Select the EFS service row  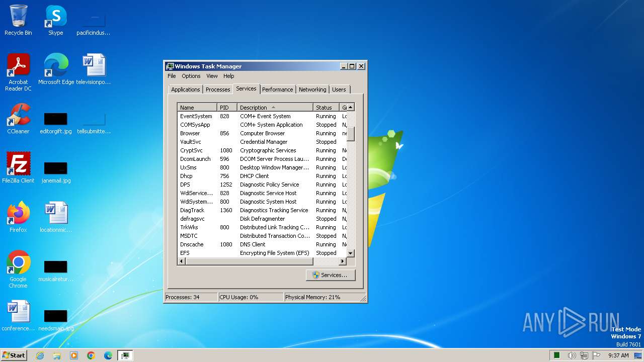click(262, 253)
